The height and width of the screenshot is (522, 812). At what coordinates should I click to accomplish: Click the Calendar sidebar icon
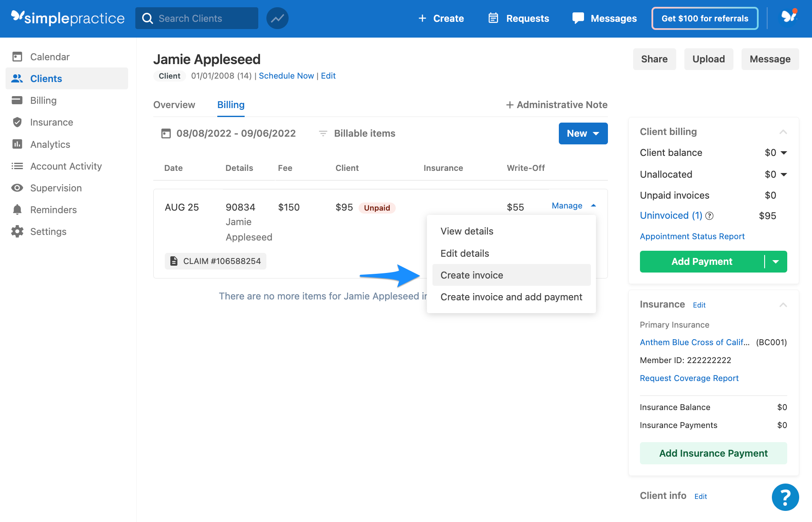click(x=17, y=57)
